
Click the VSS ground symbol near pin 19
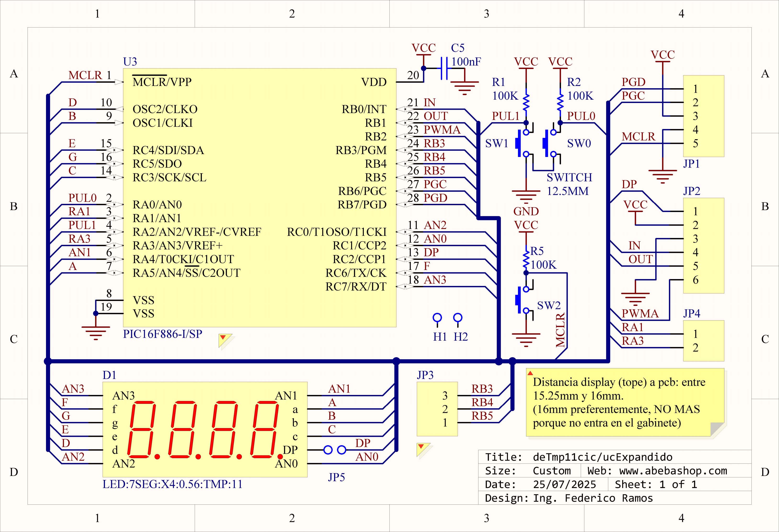(x=96, y=332)
